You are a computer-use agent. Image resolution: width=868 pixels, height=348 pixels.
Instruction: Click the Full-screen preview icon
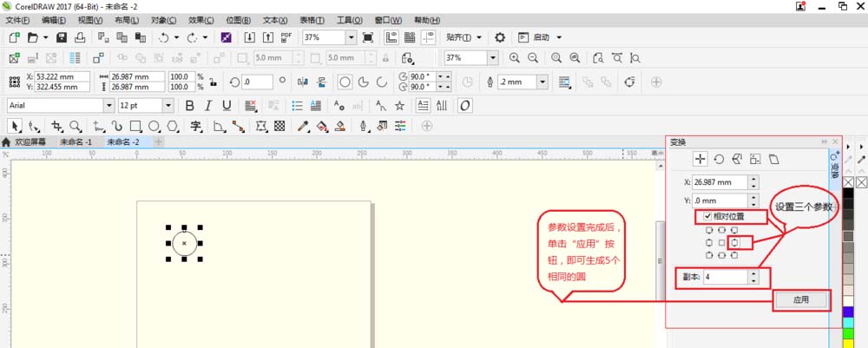[x=367, y=37]
